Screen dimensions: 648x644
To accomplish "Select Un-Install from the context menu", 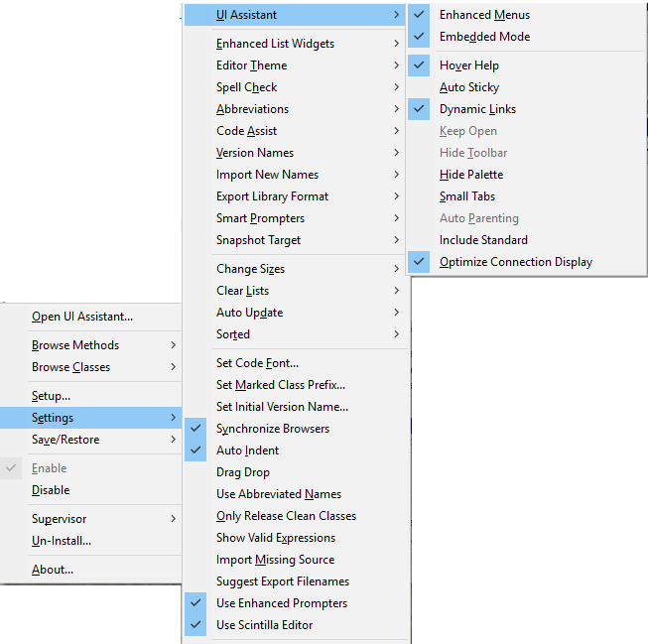I will click(61, 541).
